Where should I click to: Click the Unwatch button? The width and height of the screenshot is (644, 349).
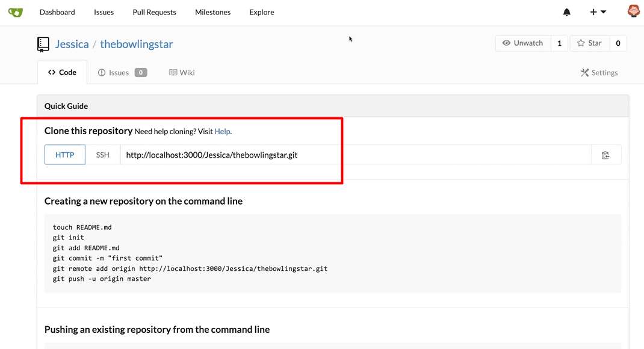tap(522, 43)
